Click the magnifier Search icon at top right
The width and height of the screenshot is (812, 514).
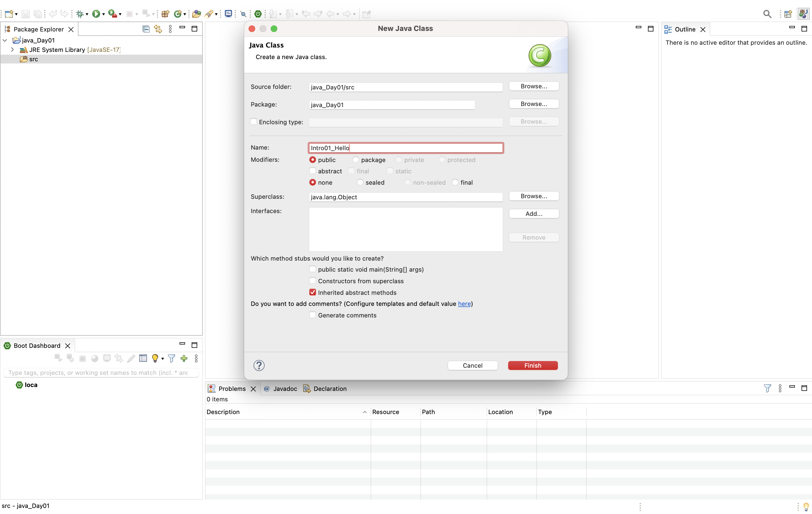[767, 14]
